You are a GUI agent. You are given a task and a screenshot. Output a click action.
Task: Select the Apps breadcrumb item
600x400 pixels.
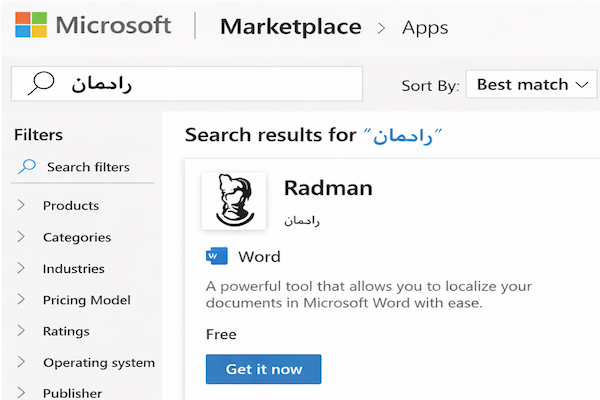[425, 28]
